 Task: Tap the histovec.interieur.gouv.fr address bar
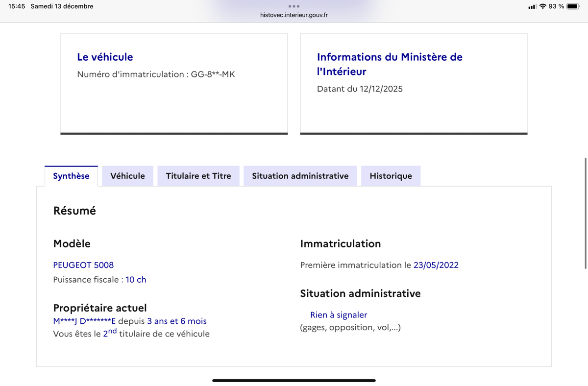pos(294,15)
